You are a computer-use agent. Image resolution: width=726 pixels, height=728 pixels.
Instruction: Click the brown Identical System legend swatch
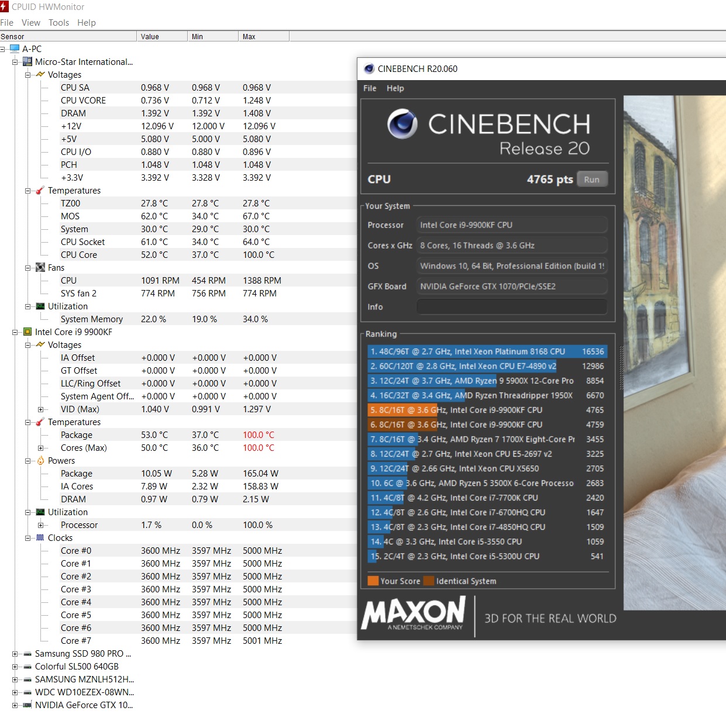[429, 581]
